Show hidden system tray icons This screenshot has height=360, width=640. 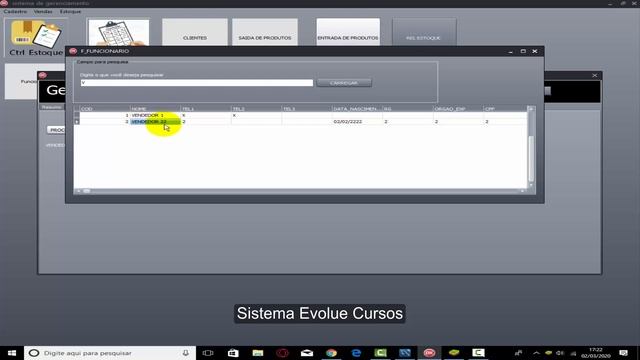pos(536,353)
